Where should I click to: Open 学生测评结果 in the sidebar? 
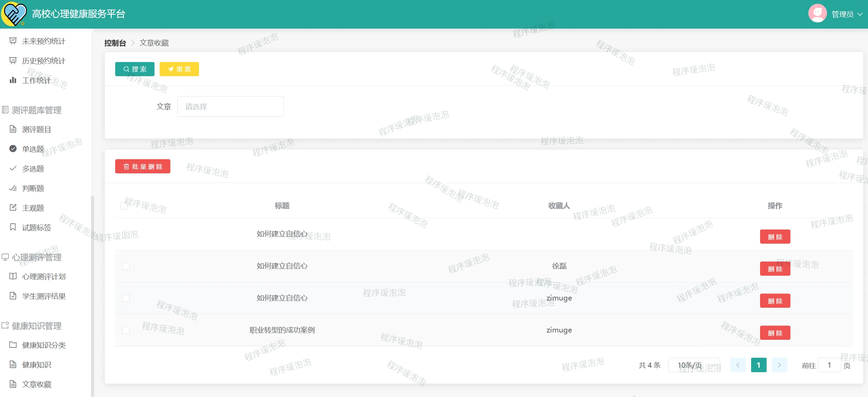point(43,296)
